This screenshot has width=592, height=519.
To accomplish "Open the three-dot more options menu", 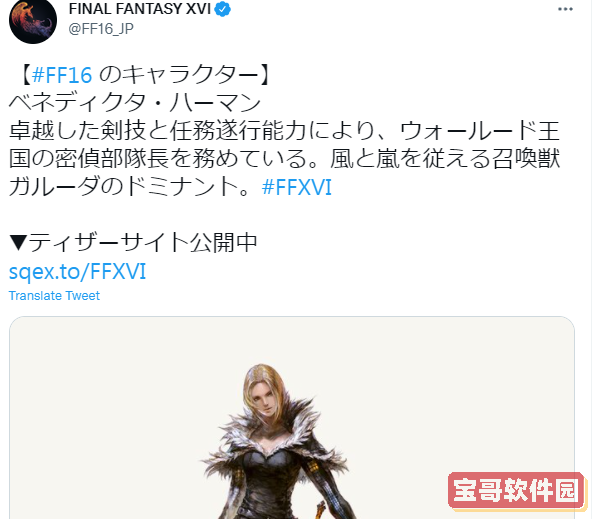I will [x=565, y=9].
